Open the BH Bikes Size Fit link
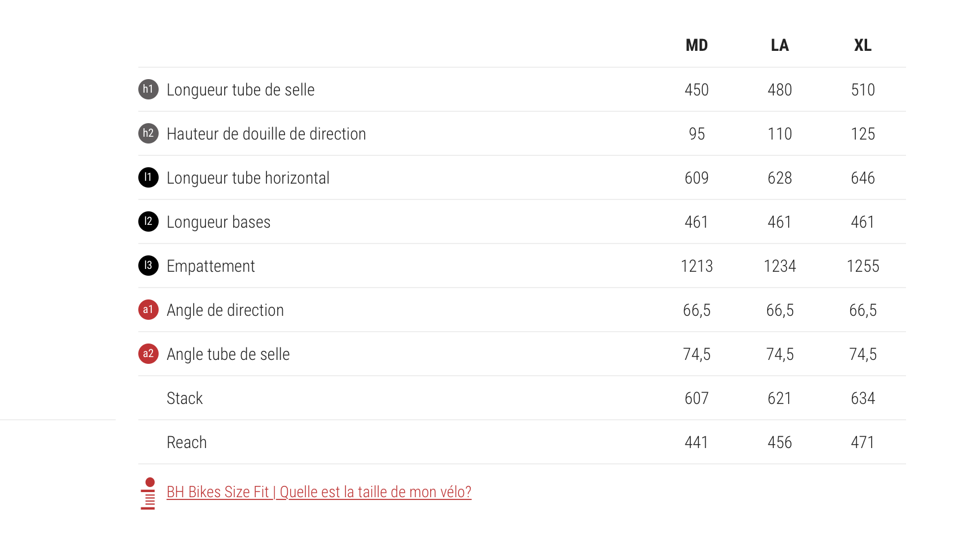Screen dimensions: 980x552 pos(319,492)
